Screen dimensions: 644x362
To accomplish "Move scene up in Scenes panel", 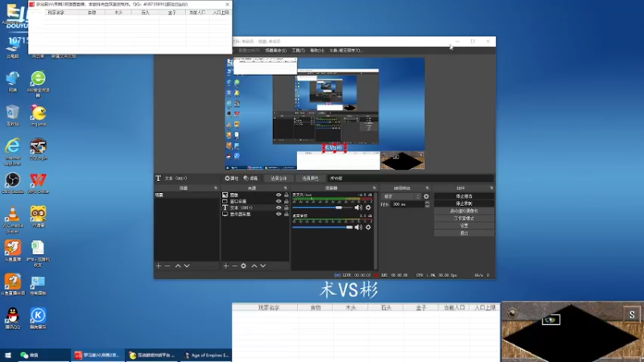I will tap(178, 266).
